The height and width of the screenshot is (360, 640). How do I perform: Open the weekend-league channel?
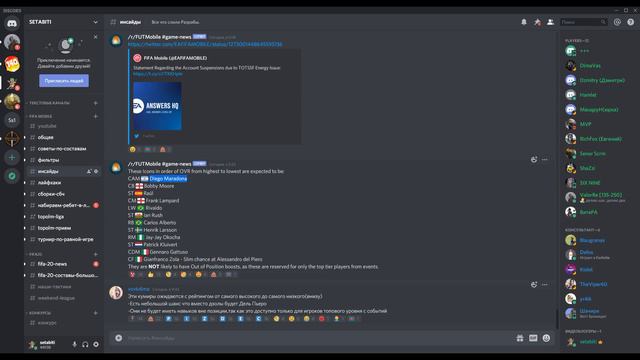coord(64,298)
